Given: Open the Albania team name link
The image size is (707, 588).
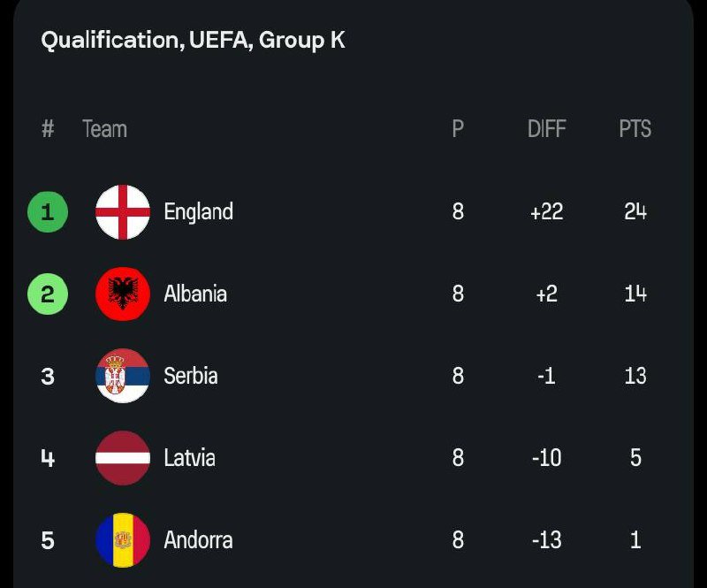Looking at the screenshot, I should point(195,294).
